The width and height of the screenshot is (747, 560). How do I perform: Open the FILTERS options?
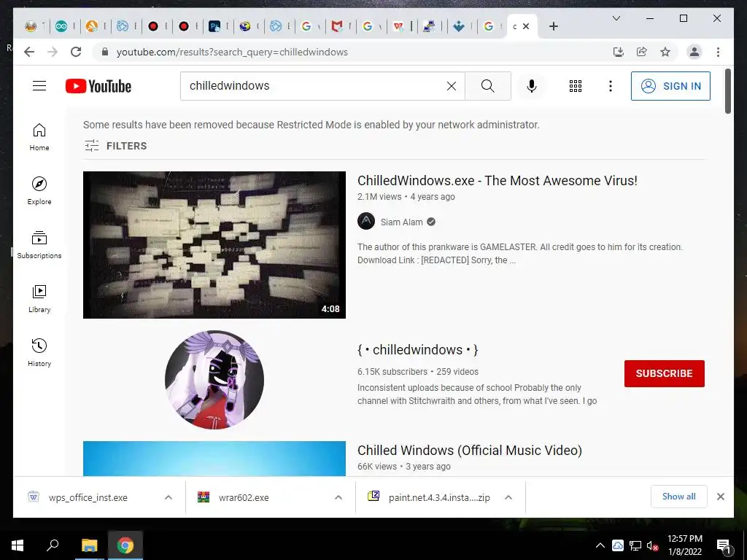coord(116,146)
